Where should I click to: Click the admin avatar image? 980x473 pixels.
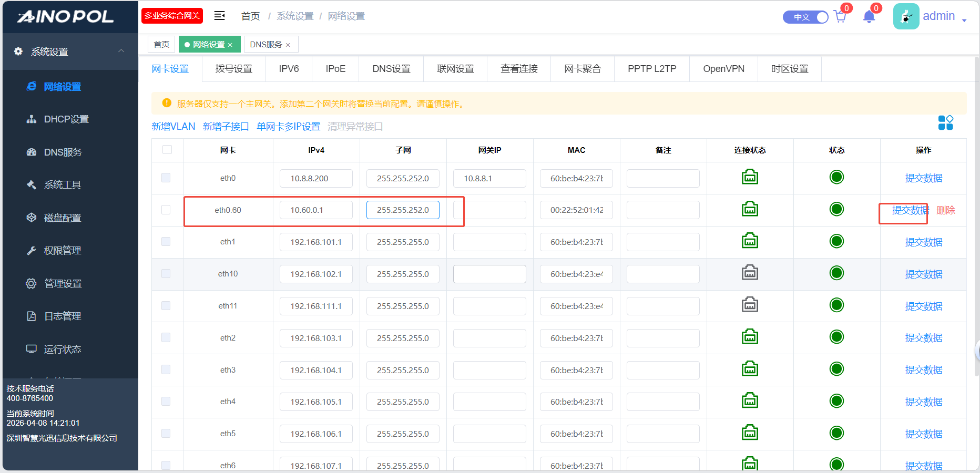click(906, 16)
